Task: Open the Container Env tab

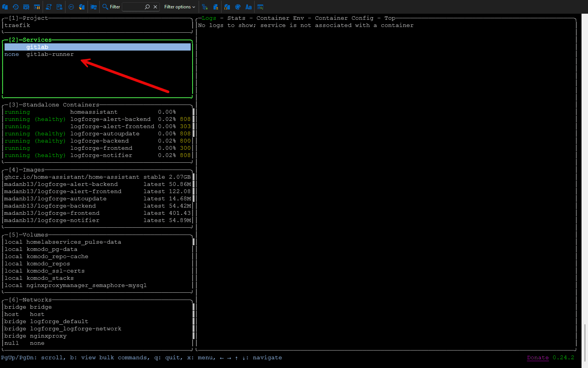Action: 280,18
